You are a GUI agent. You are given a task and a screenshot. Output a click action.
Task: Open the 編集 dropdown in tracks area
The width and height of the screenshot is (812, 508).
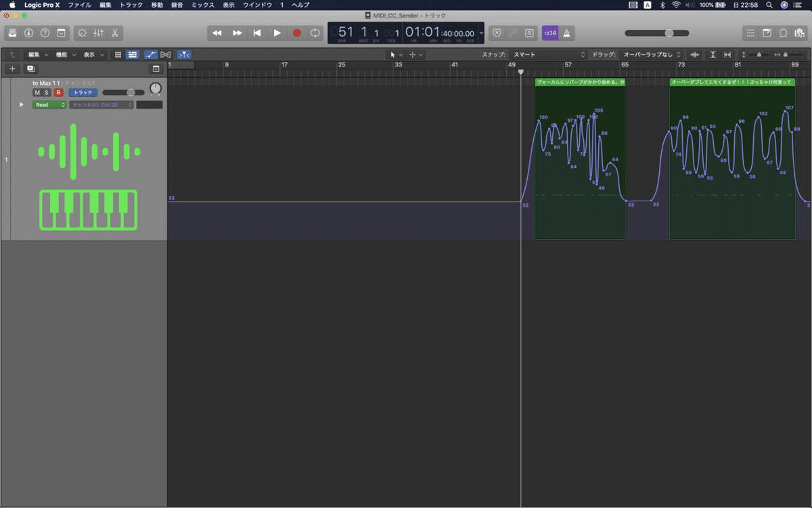[x=38, y=54]
